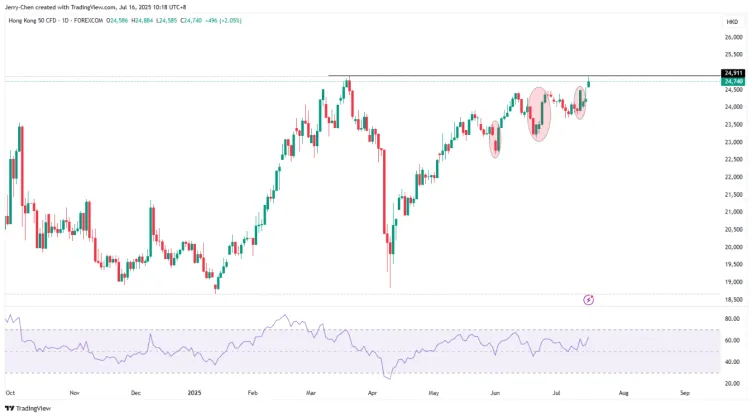Select the red ellipse drawn in July
The width and height of the screenshot is (753, 417).
580,101
